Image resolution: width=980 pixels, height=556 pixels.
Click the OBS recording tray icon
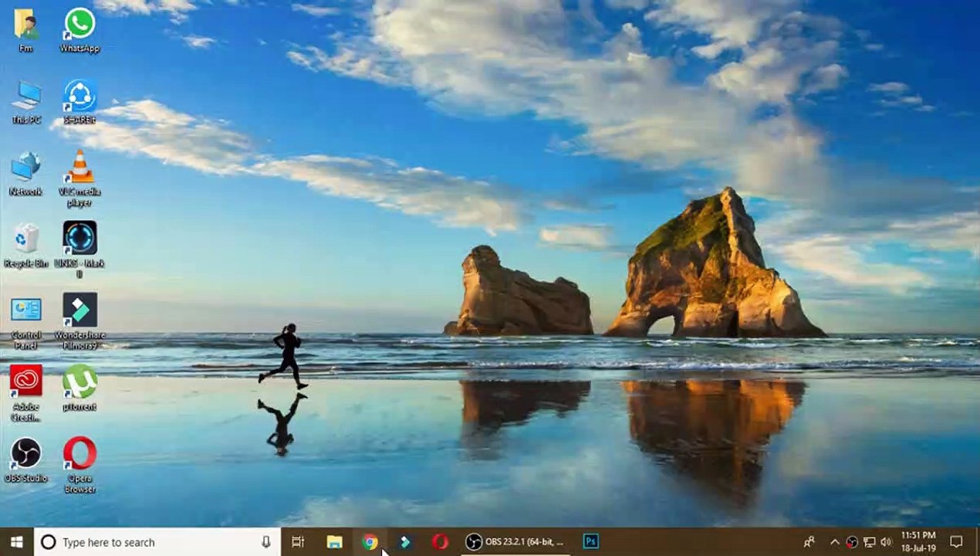coord(852,542)
